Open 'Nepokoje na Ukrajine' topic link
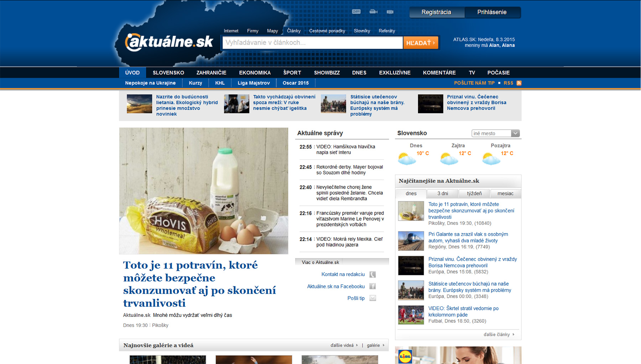The height and width of the screenshot is (364, 641). tap(150, 83)
